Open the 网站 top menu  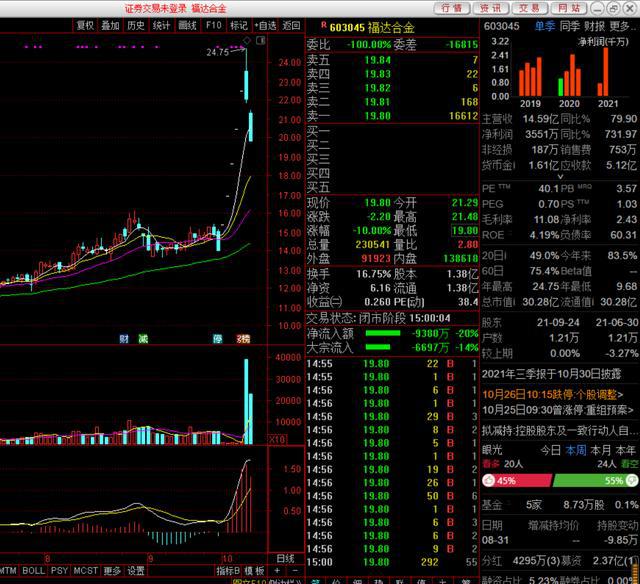tap(569, 8)
